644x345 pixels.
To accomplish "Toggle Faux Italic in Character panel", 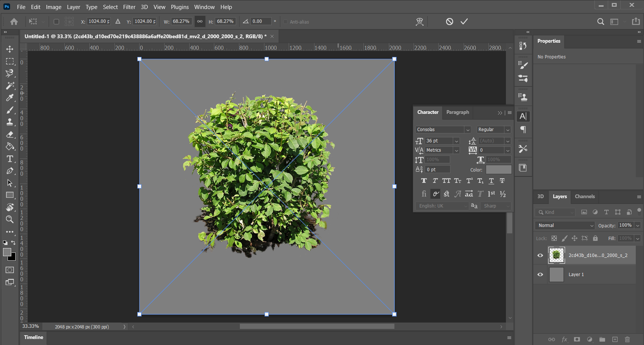I will click(435, 181).
